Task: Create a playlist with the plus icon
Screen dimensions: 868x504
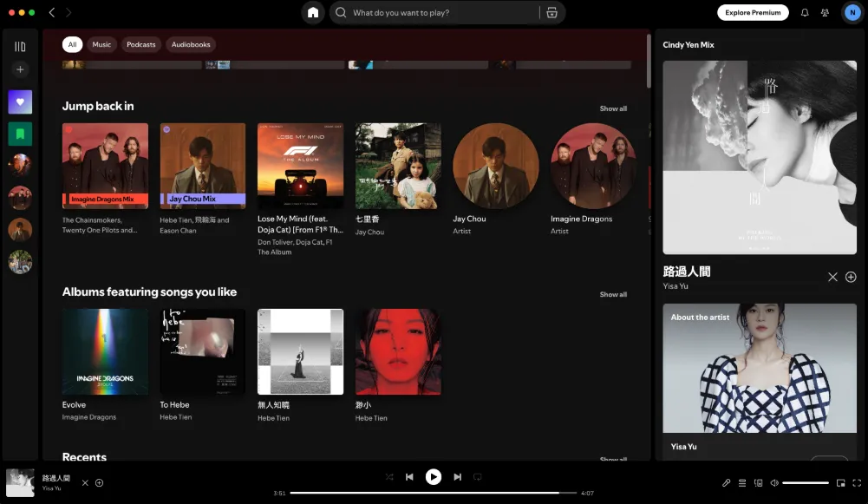Action: (x=20, y=69)
